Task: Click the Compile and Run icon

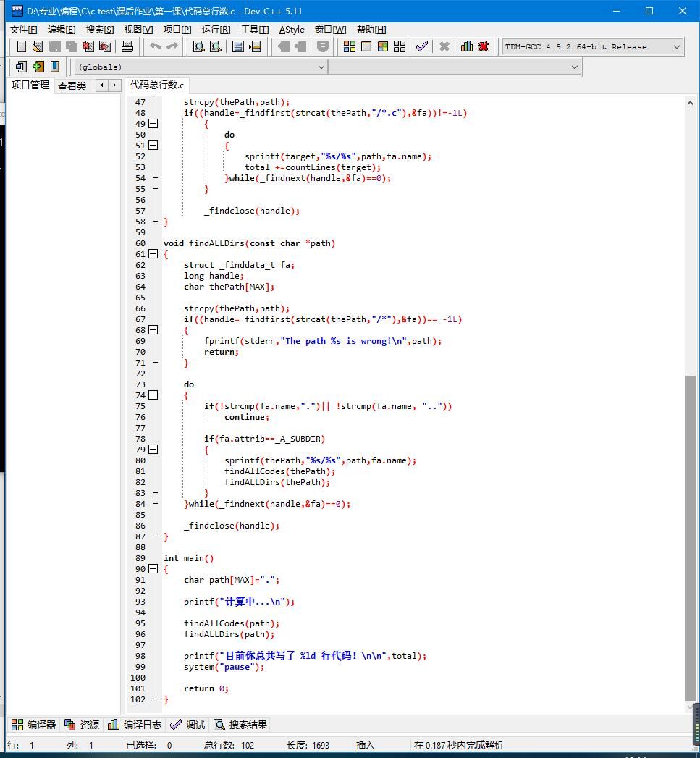Action: tap(383, 46)
